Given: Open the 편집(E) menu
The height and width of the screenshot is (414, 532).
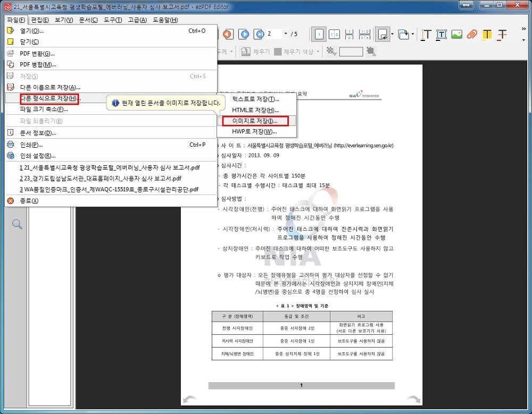Looking at the screenshot, I should [40, 20].
